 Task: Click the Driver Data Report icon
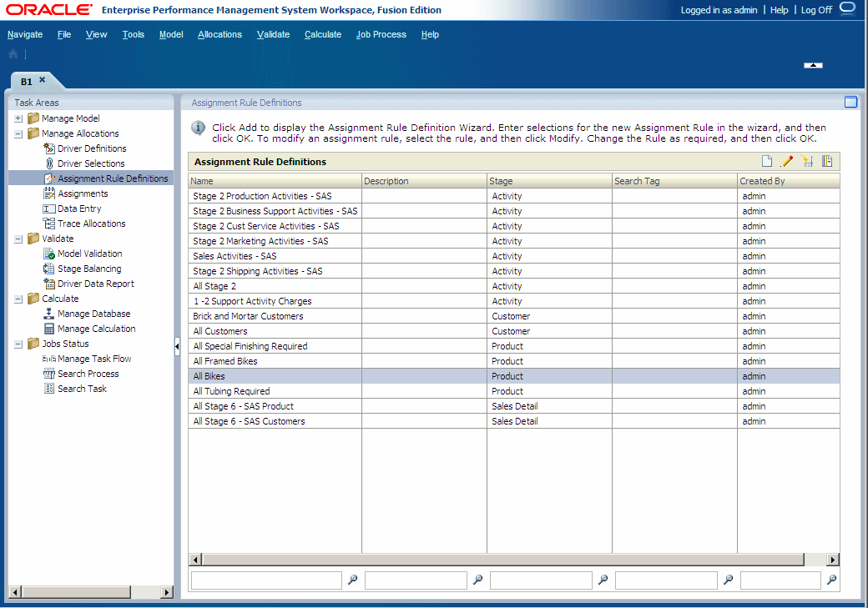(x=48, y=284)
